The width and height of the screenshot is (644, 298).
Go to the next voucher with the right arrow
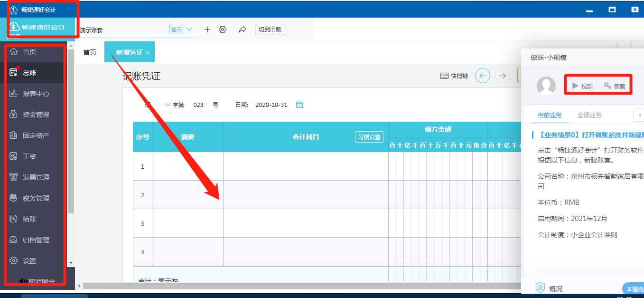click(503, 76)
